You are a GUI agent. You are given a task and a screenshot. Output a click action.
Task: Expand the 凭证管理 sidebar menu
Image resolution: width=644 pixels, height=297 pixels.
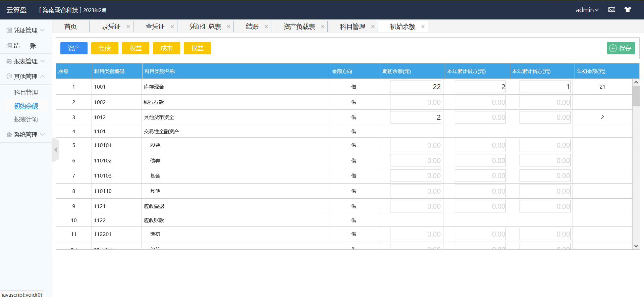click(26, 30)
